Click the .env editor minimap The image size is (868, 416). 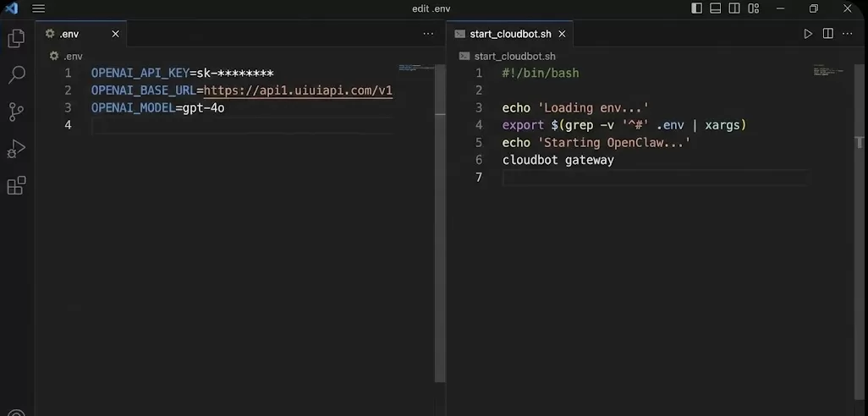[x=416, y=68]
